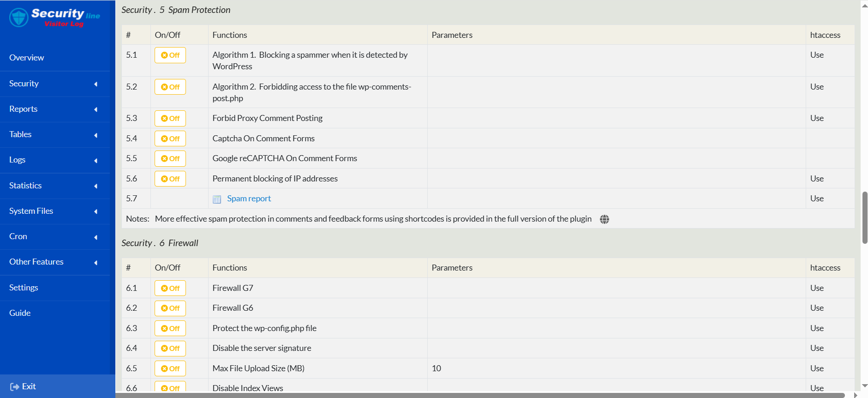868x398 pixels.
Task: Expand the Security sidebar menu arrow
Action: point(96,84)
